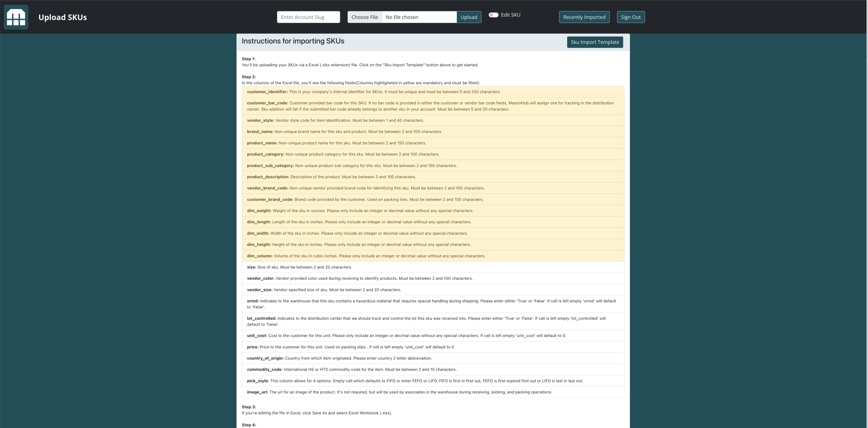Select the product_description field row
The image size is (868, 428).
point(433,177)
